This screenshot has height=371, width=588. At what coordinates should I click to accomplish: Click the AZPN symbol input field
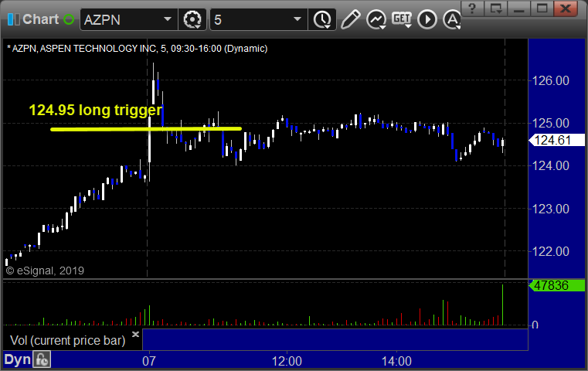click(x=128, y=19)
